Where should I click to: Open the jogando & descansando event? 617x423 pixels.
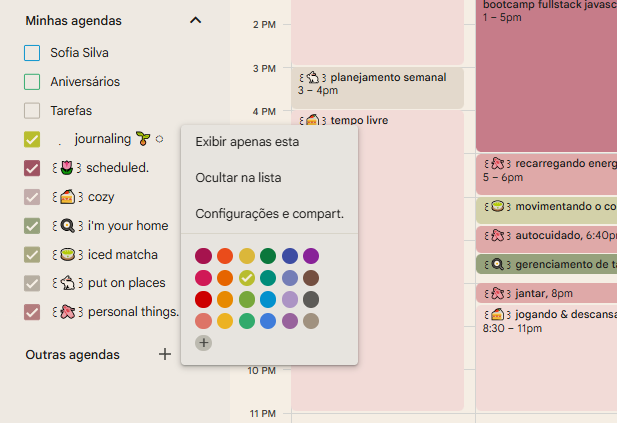[547, 357]
